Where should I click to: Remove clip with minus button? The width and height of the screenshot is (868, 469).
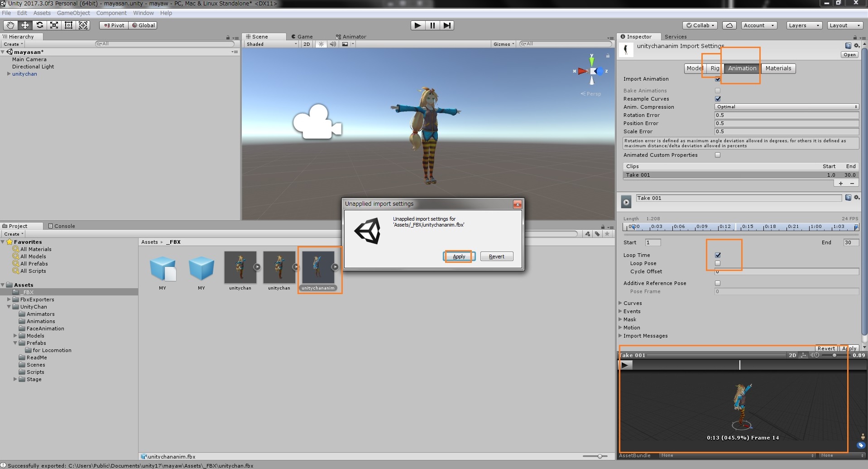click(x=852, y=184)
